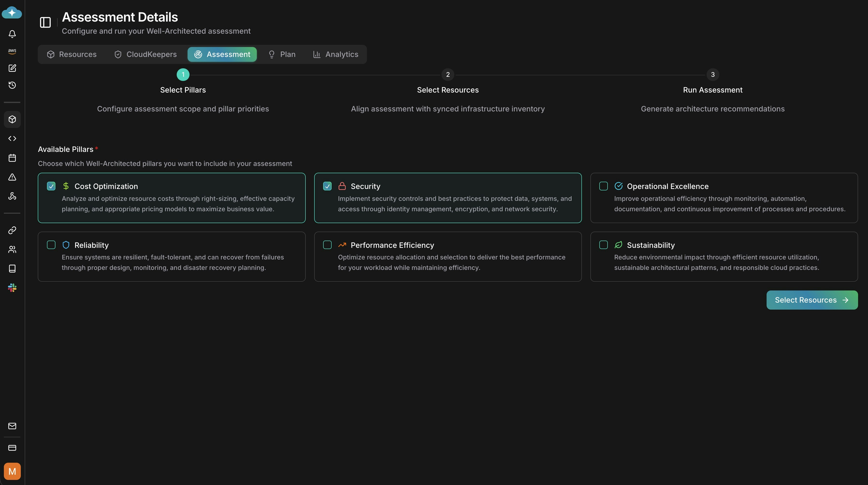868x485 pixels.
Task: Click the code brackets sidebar icon
Action: [x=12, y=138]
